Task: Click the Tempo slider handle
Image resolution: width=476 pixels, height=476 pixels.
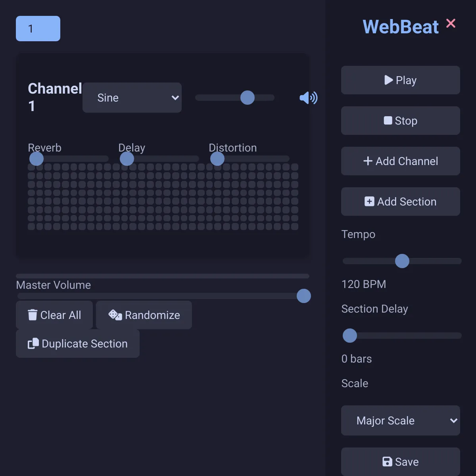Action: [x=402, y=261]
